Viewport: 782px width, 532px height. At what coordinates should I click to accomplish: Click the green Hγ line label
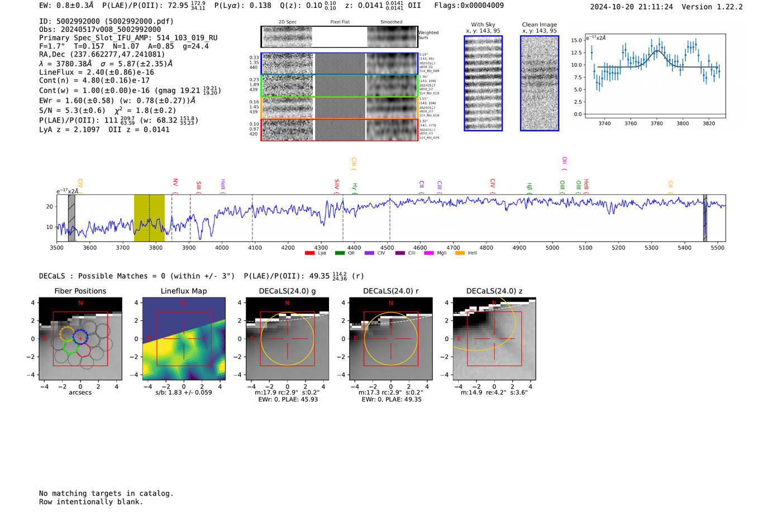[x=355, y=187]
